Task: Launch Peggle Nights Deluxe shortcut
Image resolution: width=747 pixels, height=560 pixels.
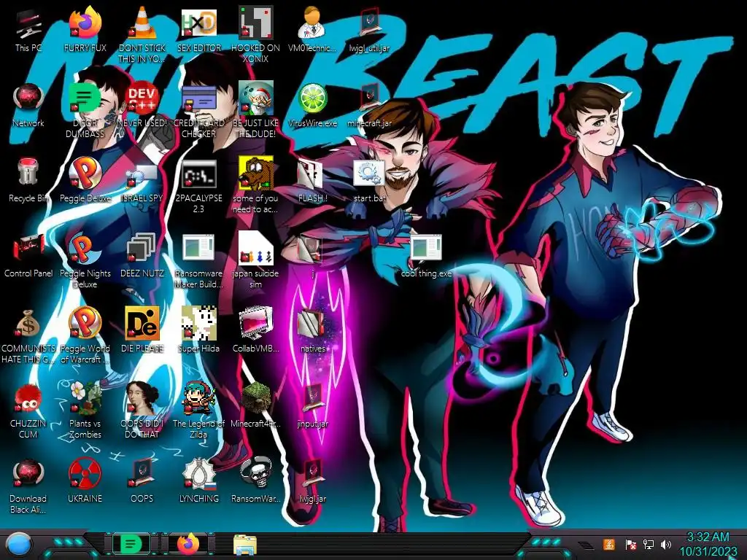Action: point(85,249)
